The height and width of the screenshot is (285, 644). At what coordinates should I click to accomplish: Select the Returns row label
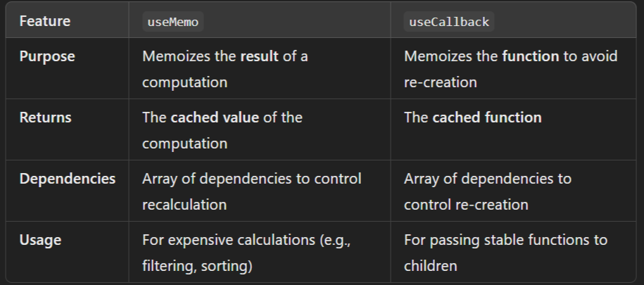45,118
